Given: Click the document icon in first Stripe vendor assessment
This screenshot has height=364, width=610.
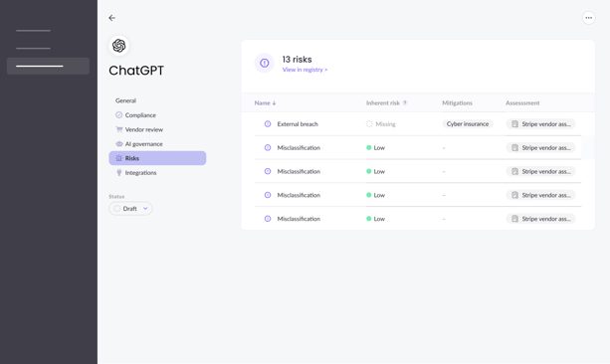Looking at the screenshot, I should coord(514,124).
